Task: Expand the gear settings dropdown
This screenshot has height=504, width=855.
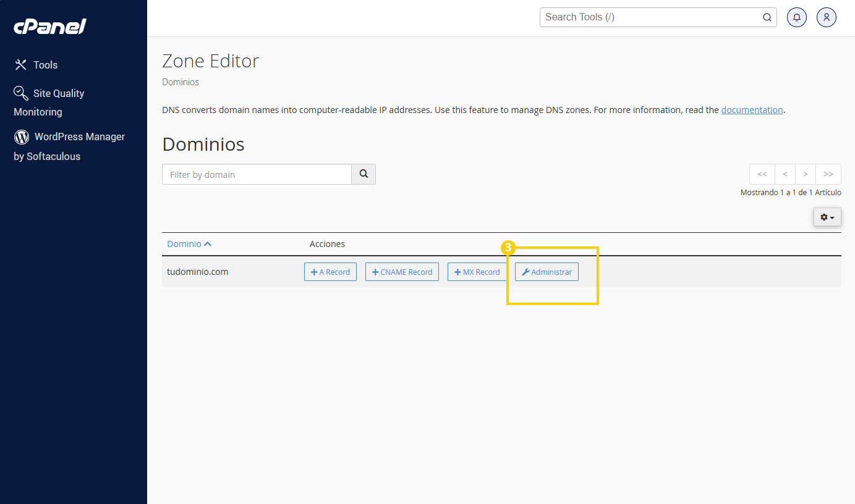Action: point(827,217)
